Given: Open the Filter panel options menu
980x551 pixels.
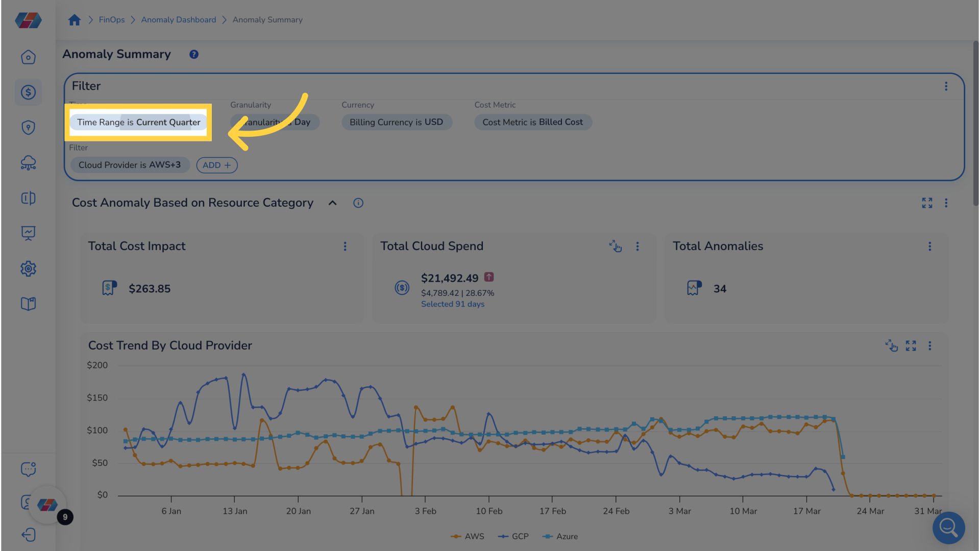Looking at the screenshot, I should pyautogui.click(x=946, y=86).
